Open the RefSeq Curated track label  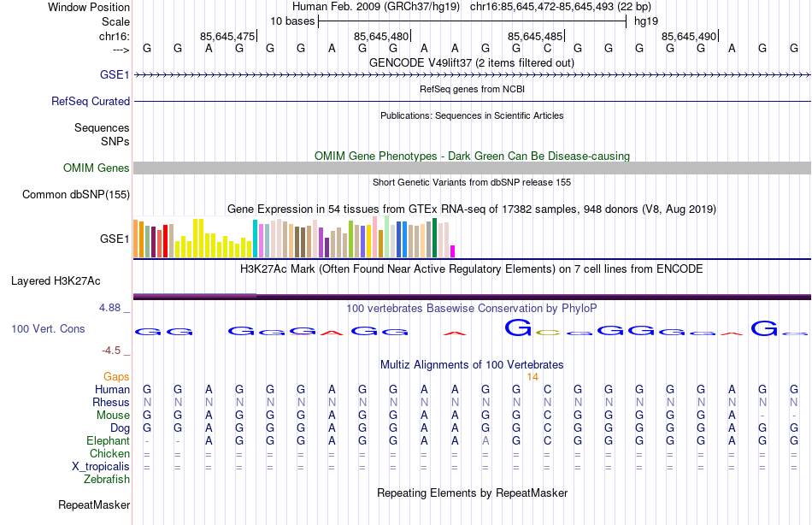point(90,101)
